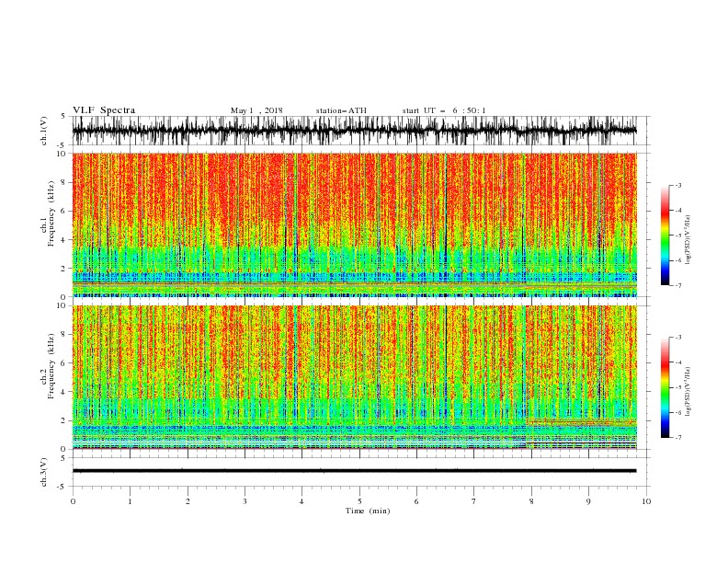Click the 4 tick on the Time axis
This screenshot has width=728, height=563.
[301, 501]
